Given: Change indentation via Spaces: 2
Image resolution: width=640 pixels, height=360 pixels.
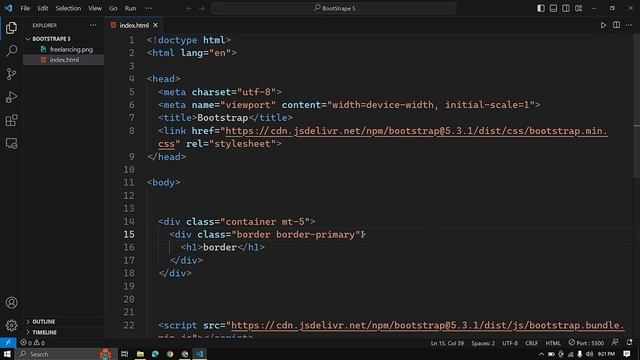Looking at the screenshot, I should coord(483,343).
